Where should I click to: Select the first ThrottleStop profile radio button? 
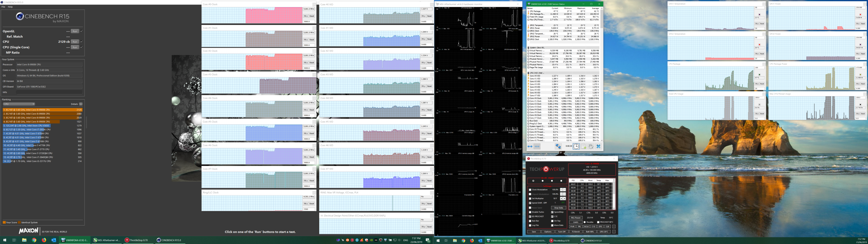pos(533,181)
